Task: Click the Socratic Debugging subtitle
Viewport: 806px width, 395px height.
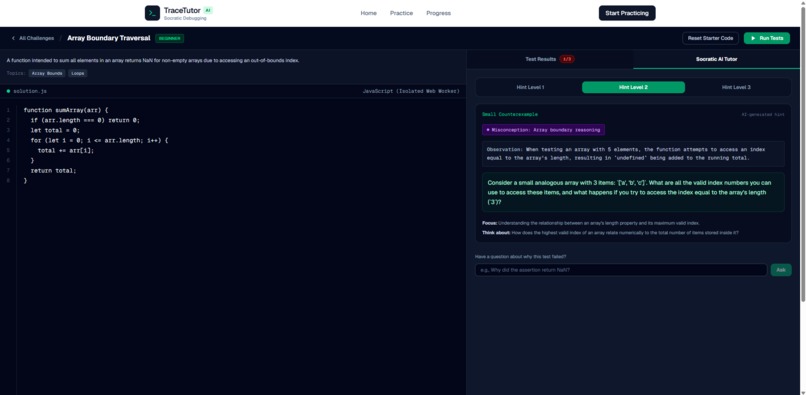Action: 185,18
